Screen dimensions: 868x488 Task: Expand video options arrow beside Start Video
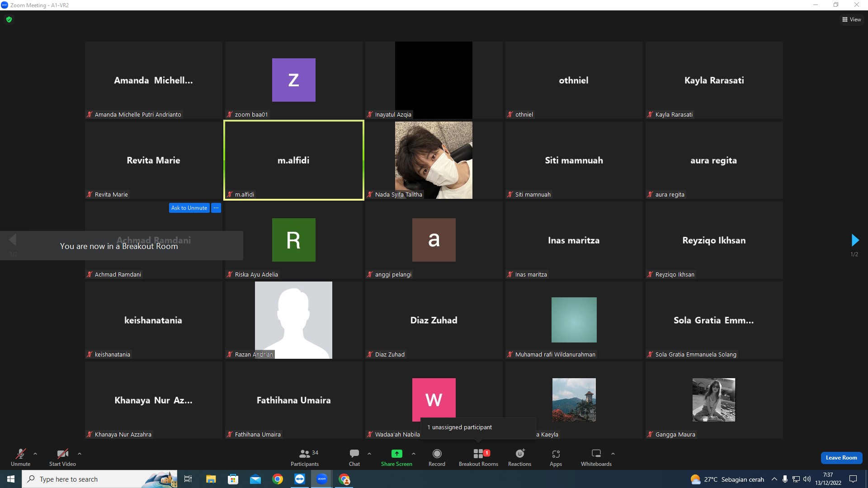80,454
